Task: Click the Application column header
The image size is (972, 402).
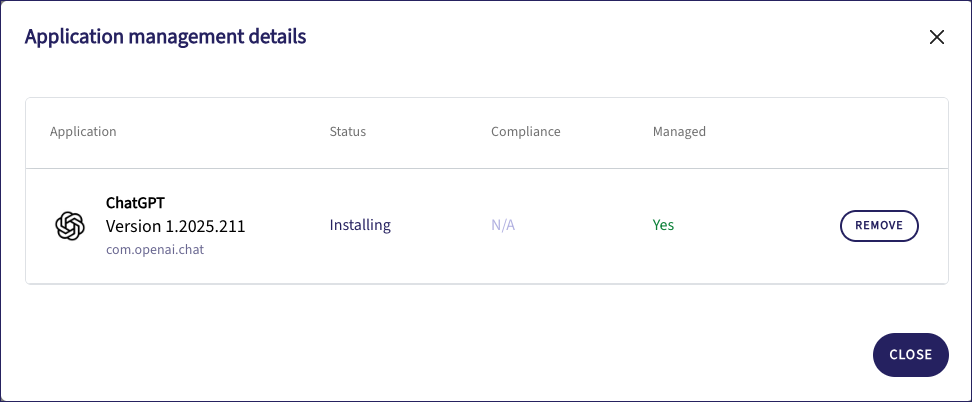Action: (83, 132)
